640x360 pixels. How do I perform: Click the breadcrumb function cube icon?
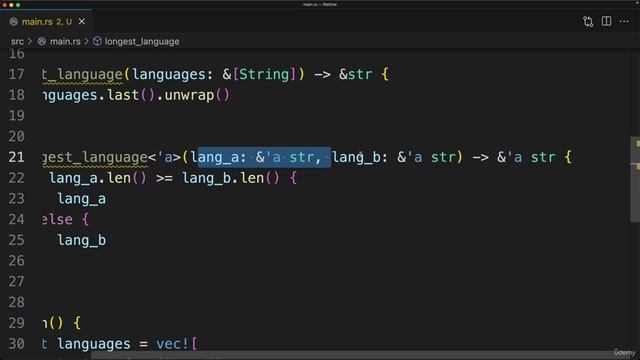pos(97,41)
